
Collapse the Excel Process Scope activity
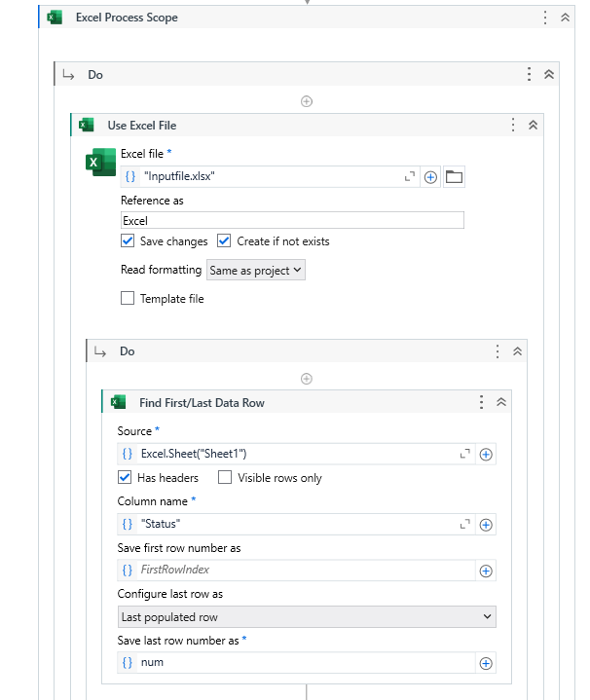click(565, 18)
